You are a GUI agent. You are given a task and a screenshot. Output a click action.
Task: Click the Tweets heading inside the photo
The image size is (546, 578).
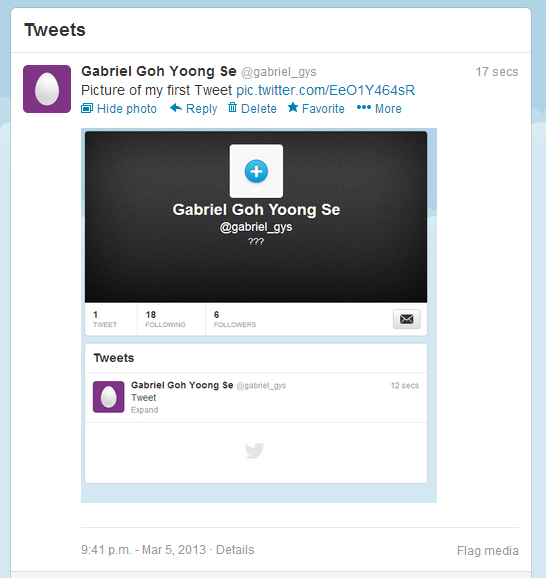[x=114, y=358]
